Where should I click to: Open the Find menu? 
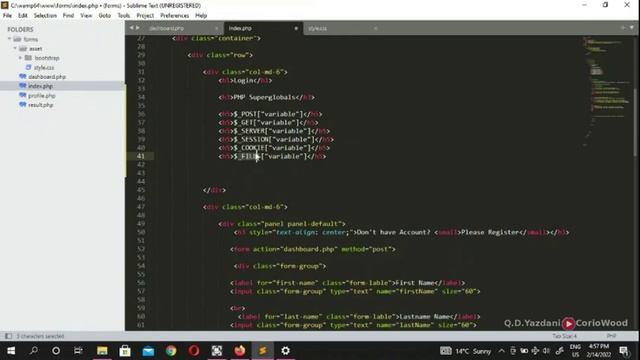68,16
